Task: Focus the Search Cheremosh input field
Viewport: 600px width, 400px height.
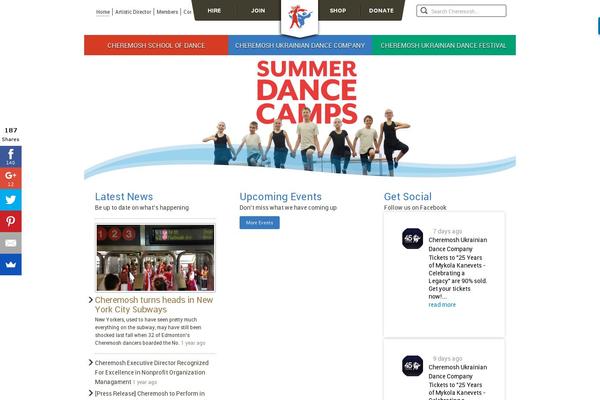Action: click(x=461, y=11)
